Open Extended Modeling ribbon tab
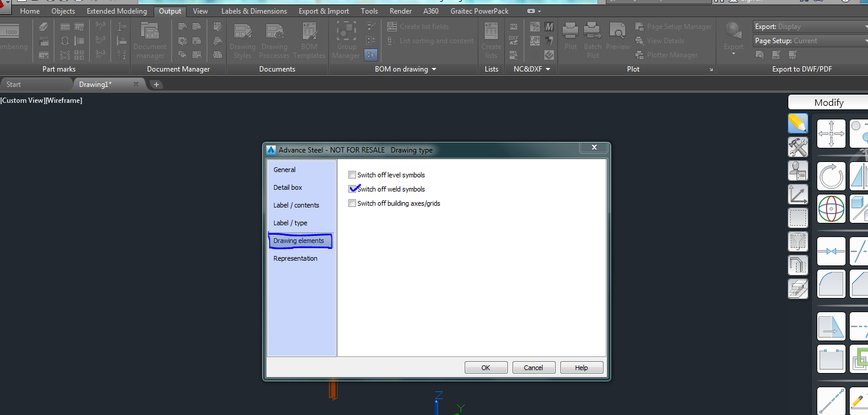The height and width of the screenshot is (415, 868). point(117,11)
